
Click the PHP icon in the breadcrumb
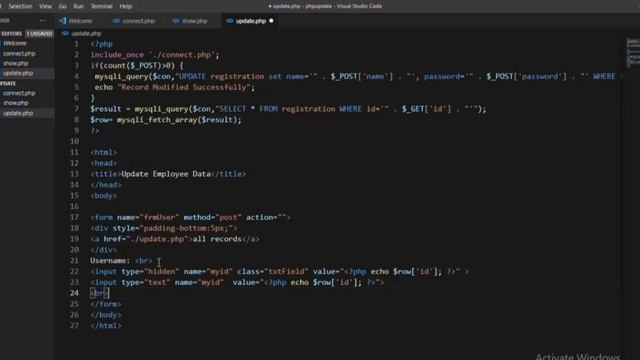[65, 33]
